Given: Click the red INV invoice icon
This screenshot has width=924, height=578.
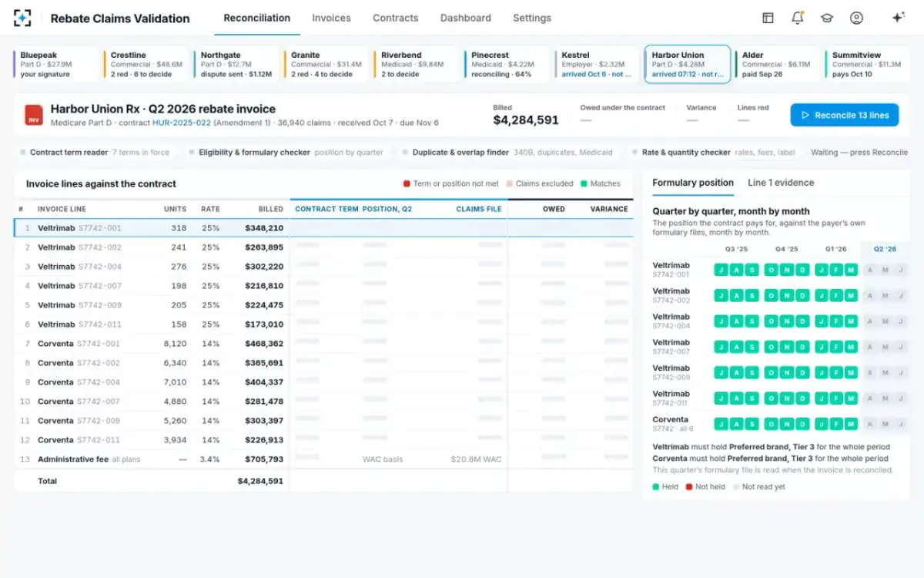Looking at the screenshot, I should [x=33, y=115].
